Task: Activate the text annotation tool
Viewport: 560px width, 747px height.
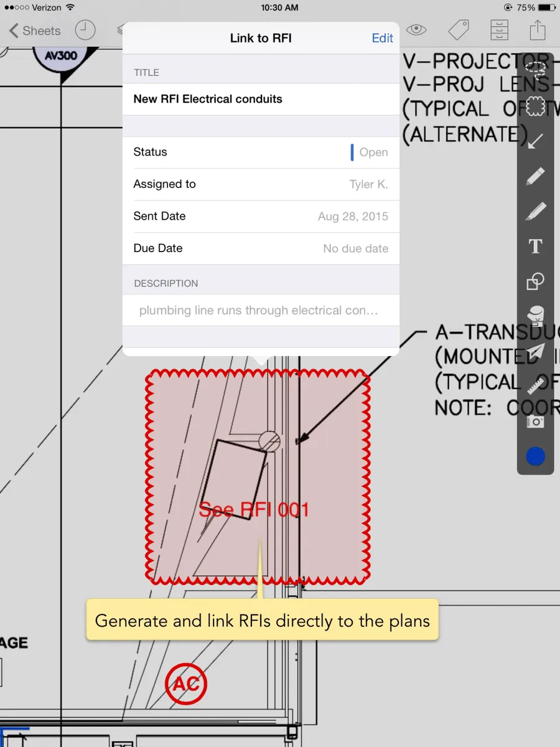Action: [x=536, y=247]
